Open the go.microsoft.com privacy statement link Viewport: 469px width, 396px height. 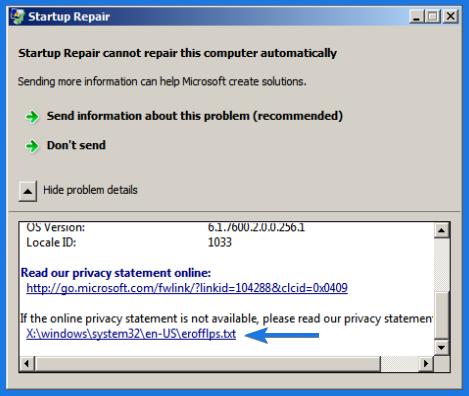click(x=187, y=288)
